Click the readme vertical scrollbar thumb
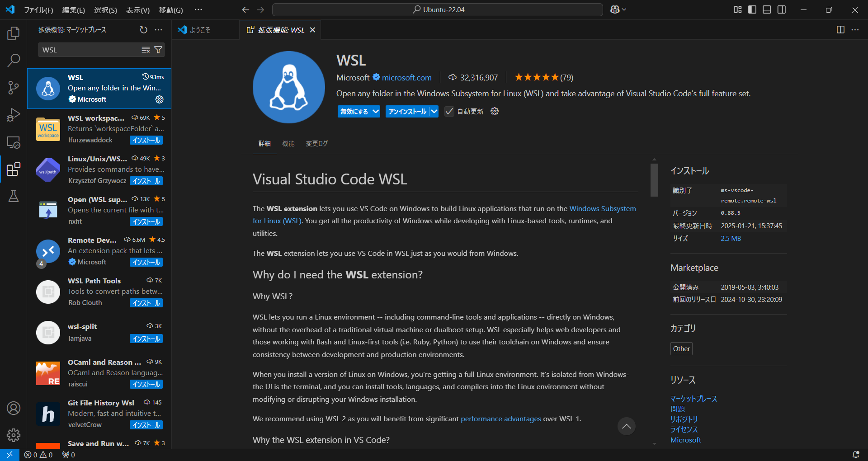Screen dimensions: 868x461 click(654, 180)
